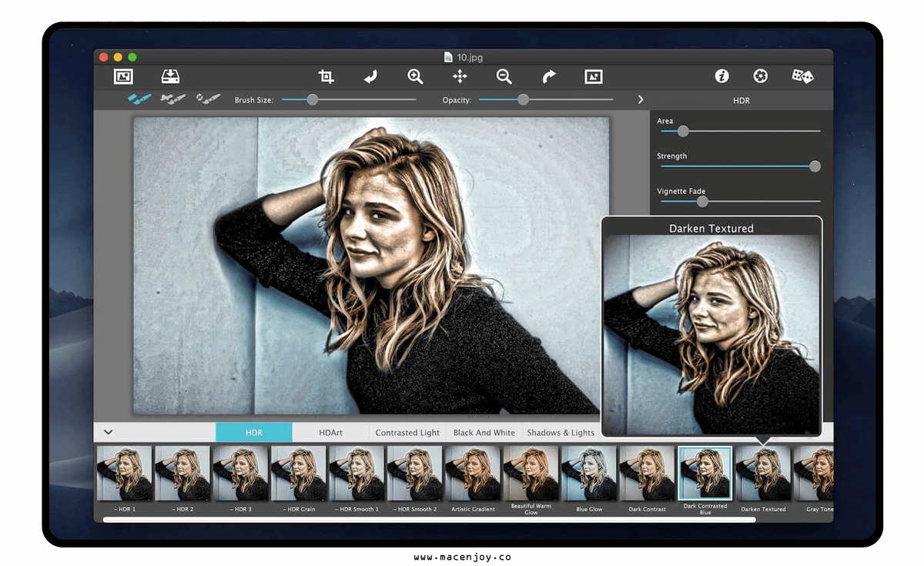Open settings via the round gear icon
Screen dimensions: 924x566
[760, 76]
